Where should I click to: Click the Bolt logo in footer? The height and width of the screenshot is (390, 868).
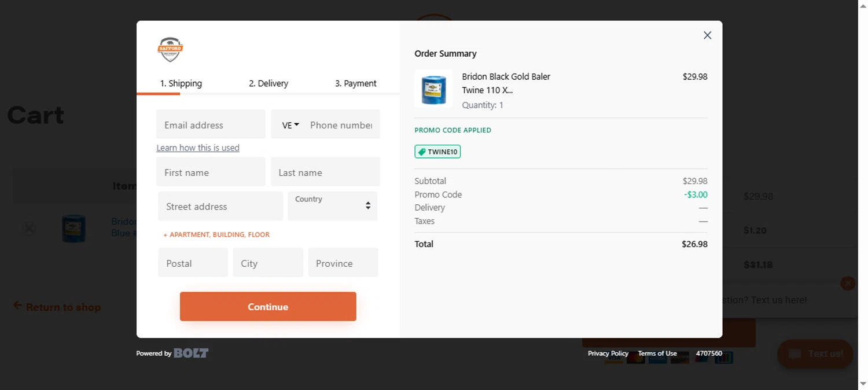(x=191, y=353)
